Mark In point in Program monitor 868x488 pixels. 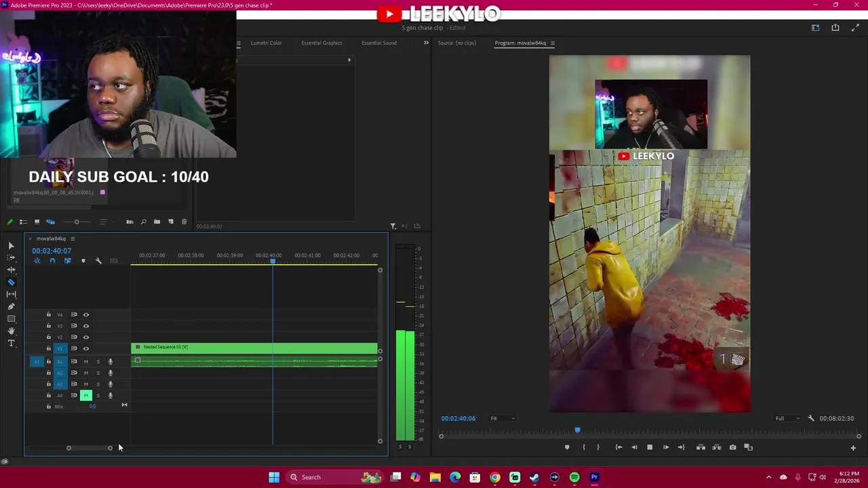click(583, 447)
